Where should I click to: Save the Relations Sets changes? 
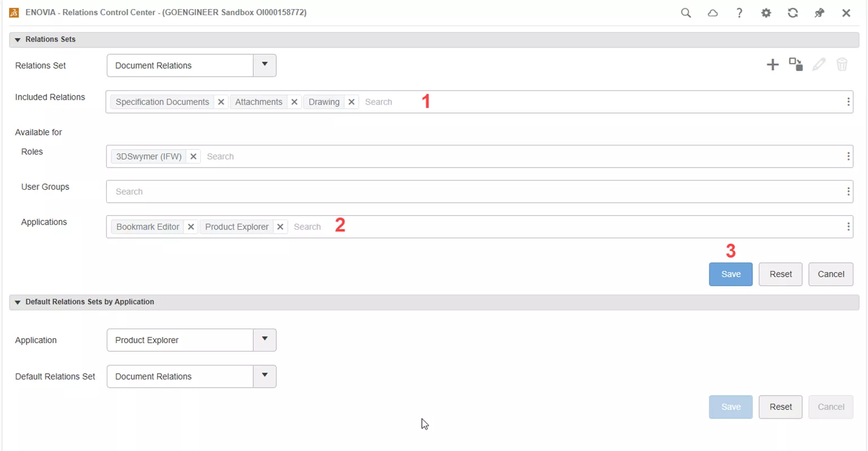(731, 274)
